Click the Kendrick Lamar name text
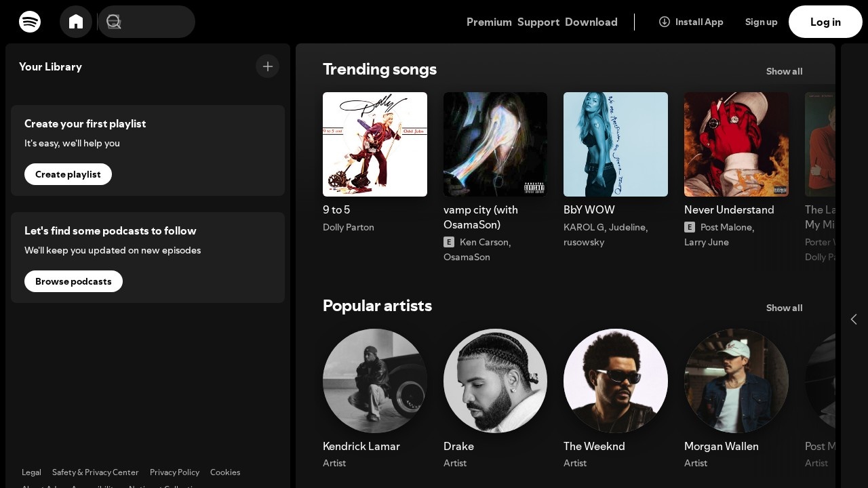The image size is (868, 488). coord(361,446)
